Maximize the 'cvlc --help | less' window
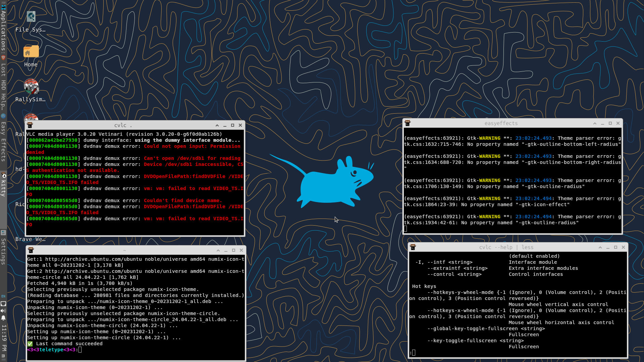The height and width of the screenshot is (362, 644). click(615, 247)
